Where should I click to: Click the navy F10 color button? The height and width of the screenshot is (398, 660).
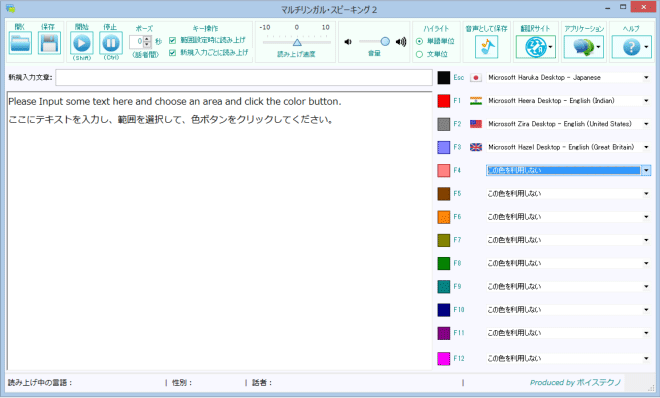[x=444, y=310]
